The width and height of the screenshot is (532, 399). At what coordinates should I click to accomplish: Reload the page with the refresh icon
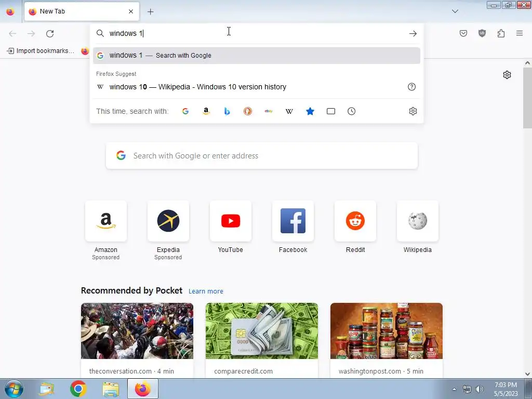(x=50, y=34)
